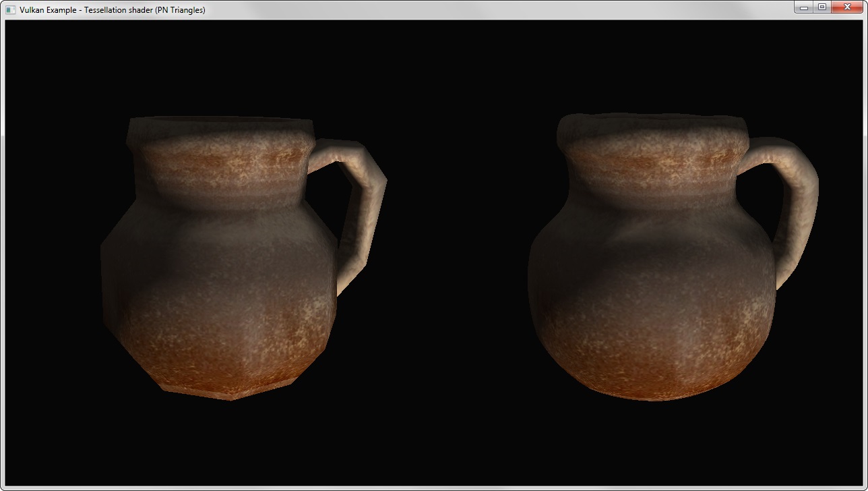Minimize the Vulkan Example window

803,7
